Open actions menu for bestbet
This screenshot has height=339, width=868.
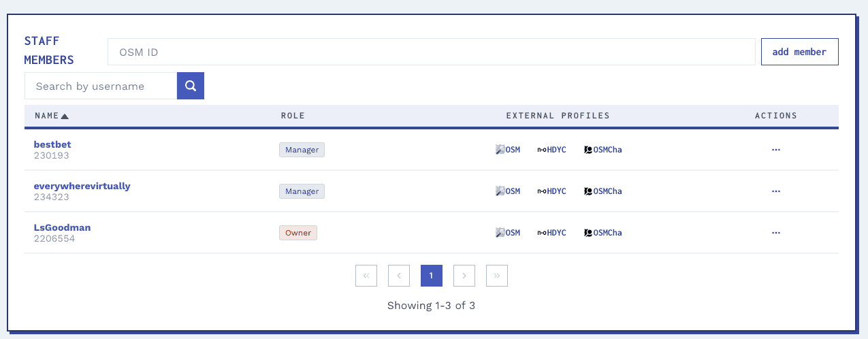click(x=776, y=150)
